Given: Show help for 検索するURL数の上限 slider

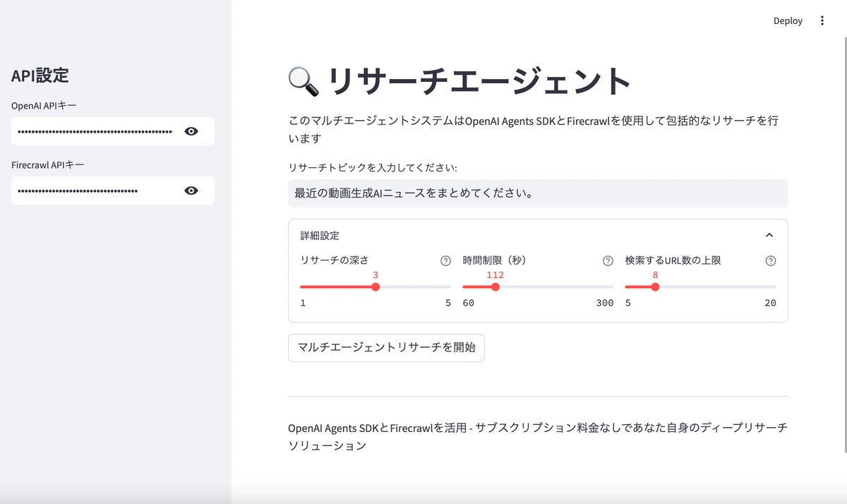Looking at the screenshot, I should tap(771, 260).
